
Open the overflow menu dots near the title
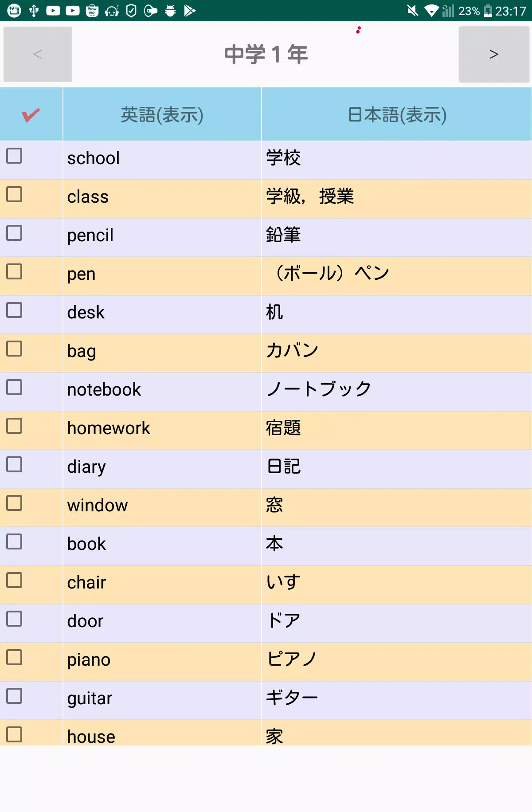tap(359, 30)
